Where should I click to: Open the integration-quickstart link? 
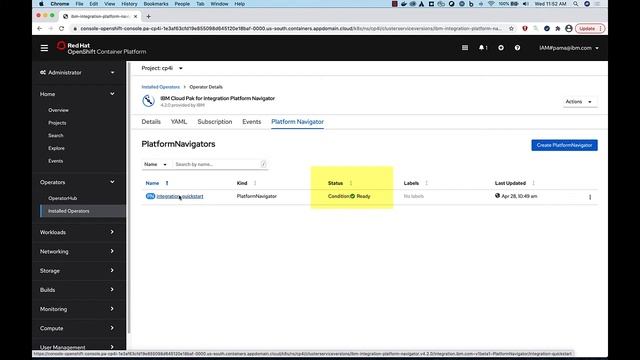pyautogui.click(x=180, y=196)
